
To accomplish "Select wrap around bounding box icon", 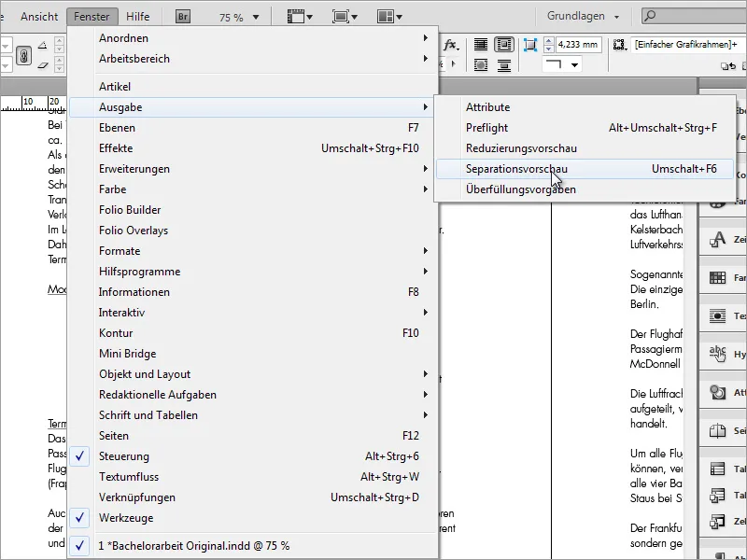I will (503, 45).
